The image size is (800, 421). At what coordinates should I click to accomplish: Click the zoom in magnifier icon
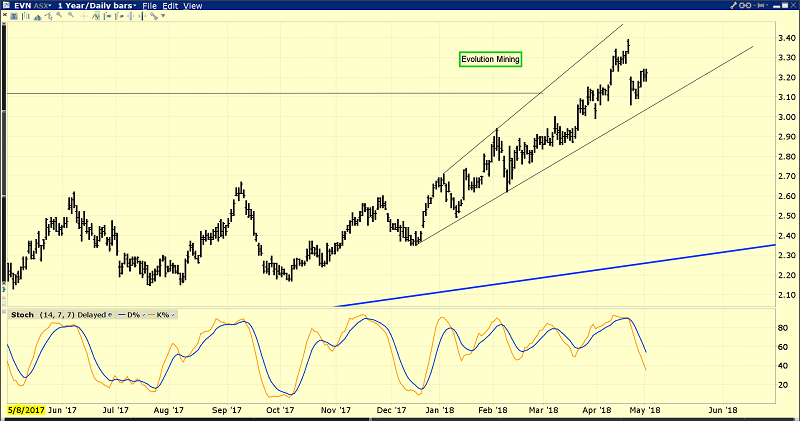pyautogui.click(x=59, y=15)
